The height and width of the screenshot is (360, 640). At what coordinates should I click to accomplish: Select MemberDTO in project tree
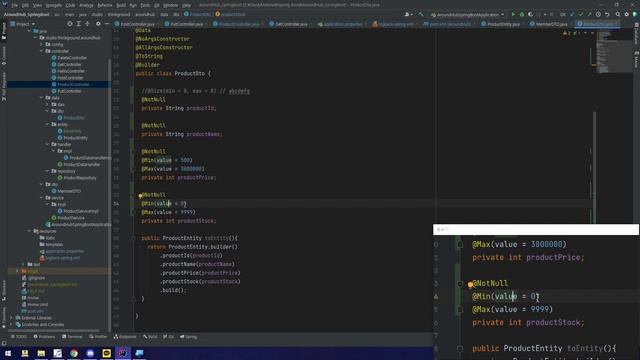[69, 191]
